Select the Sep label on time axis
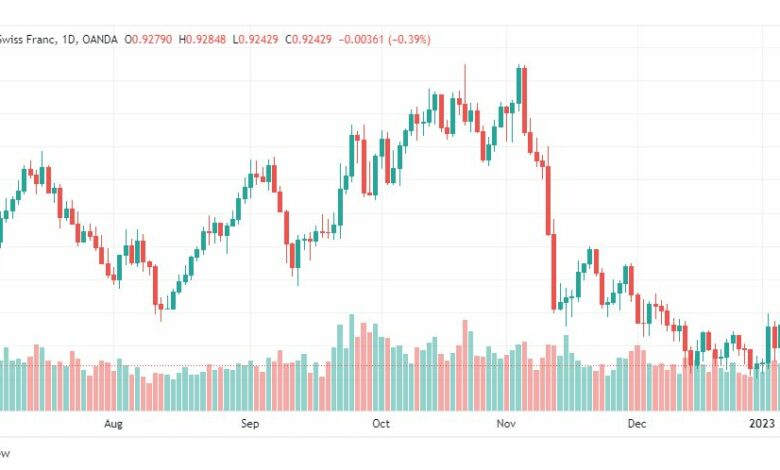The width and height of the screenshot is (780, 470). 250,424
